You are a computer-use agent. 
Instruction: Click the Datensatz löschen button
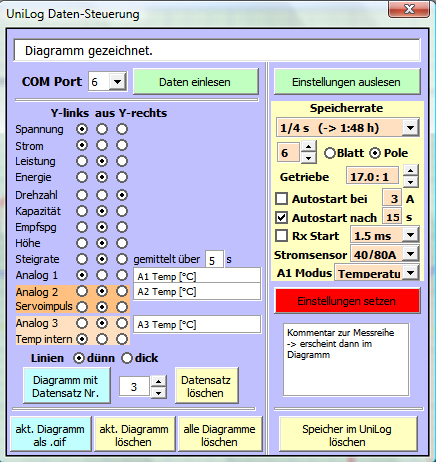tap(206, 386)
